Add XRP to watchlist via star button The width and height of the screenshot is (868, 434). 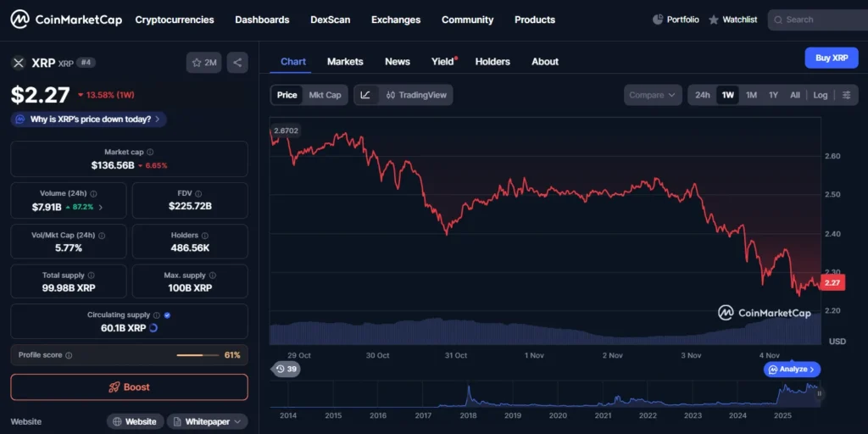coord(204,62)
